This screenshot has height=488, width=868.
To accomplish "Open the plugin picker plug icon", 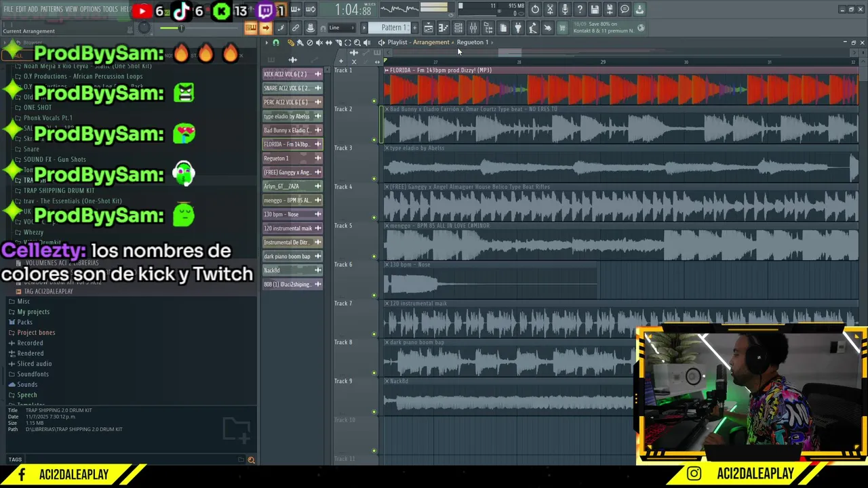I will tap(518, 28).
